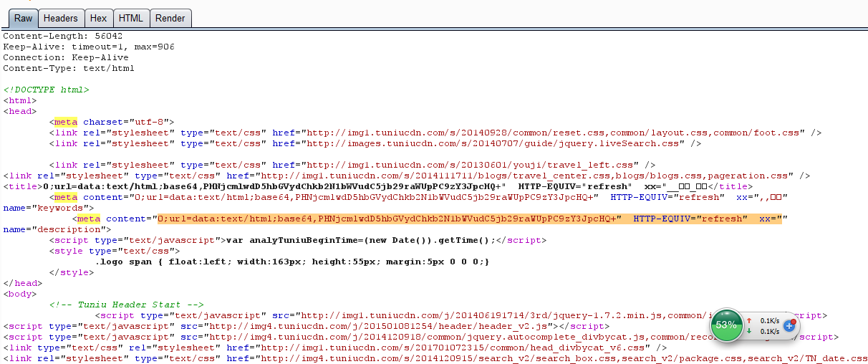
Task: Click the analyTuniuBeginTime script line
Action: [x=298, y=240]
